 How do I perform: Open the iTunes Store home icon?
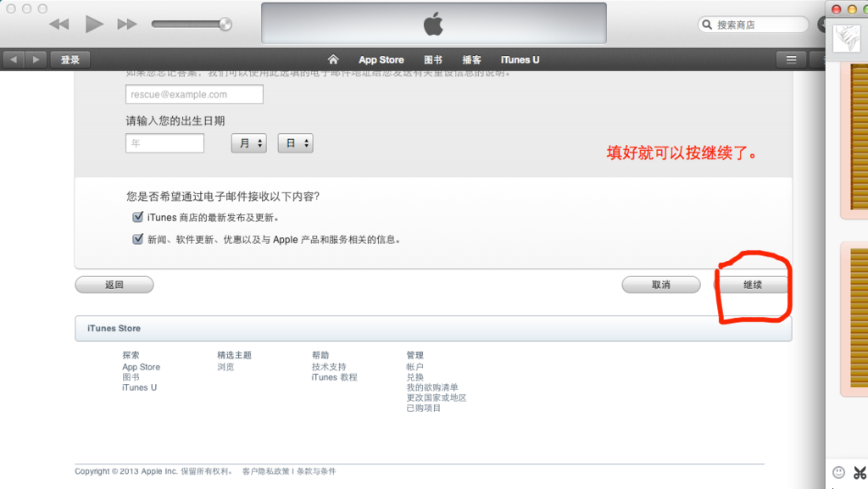click(x=332, y=59)
